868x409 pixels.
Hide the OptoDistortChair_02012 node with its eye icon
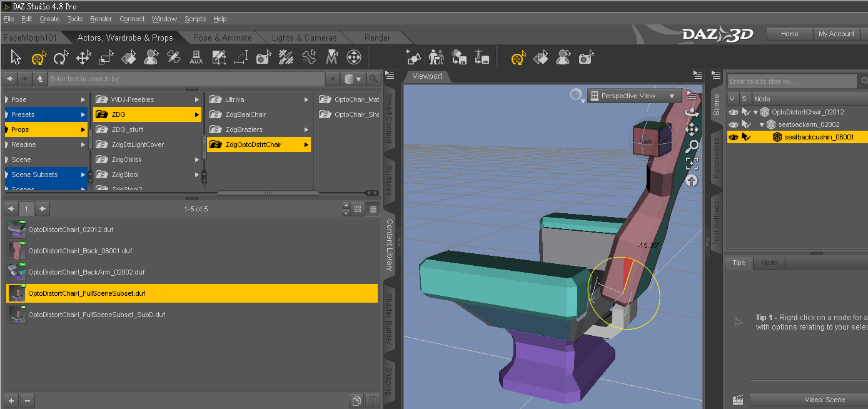point(733,113)
